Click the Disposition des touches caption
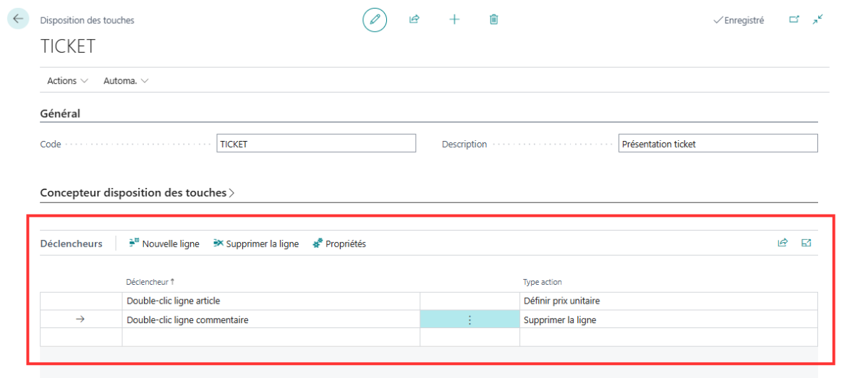The height and width of the screenshot is (378, 868). 87,20
